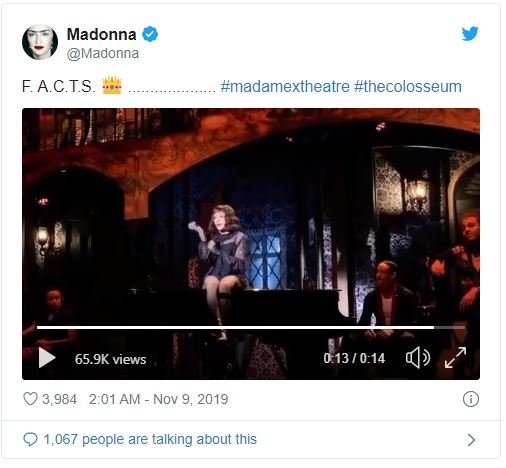Open tweet timestamp 2:01 AM - Nov 9, 2019
506x468 pixels.
158,399
